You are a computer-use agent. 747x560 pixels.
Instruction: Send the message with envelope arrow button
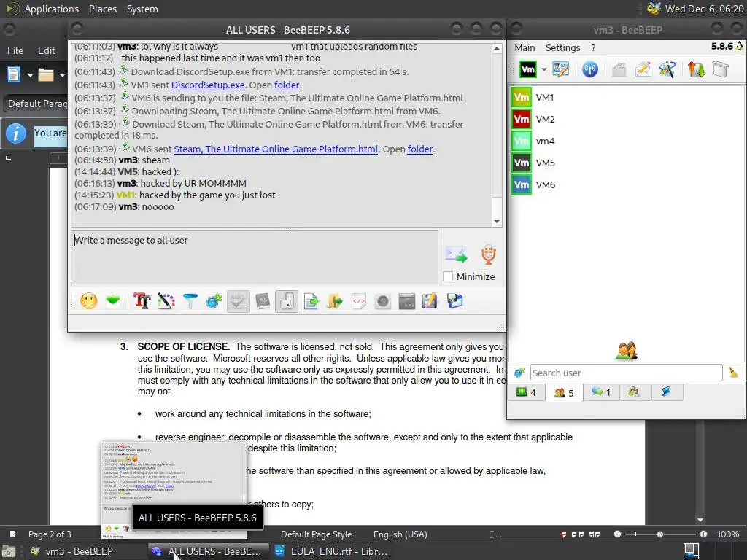[456, 254]
